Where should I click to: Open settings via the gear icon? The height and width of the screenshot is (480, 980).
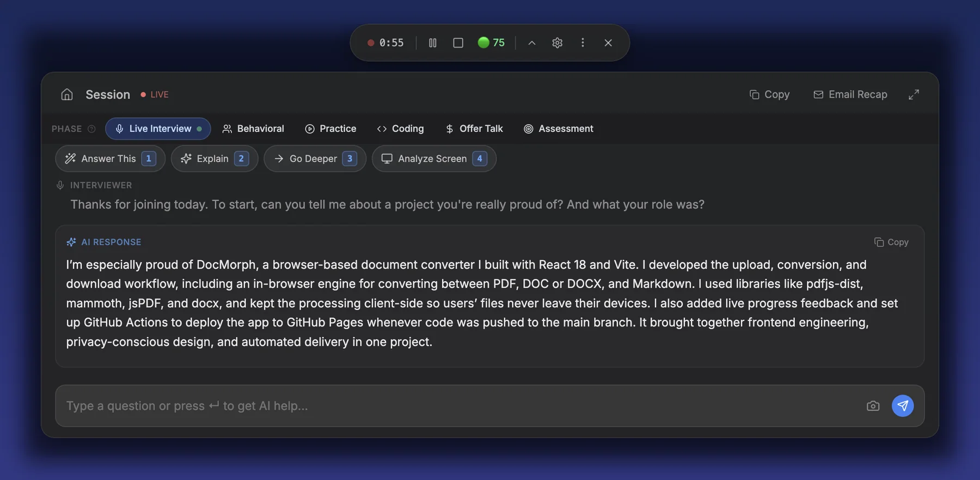(x=557, y=42)
